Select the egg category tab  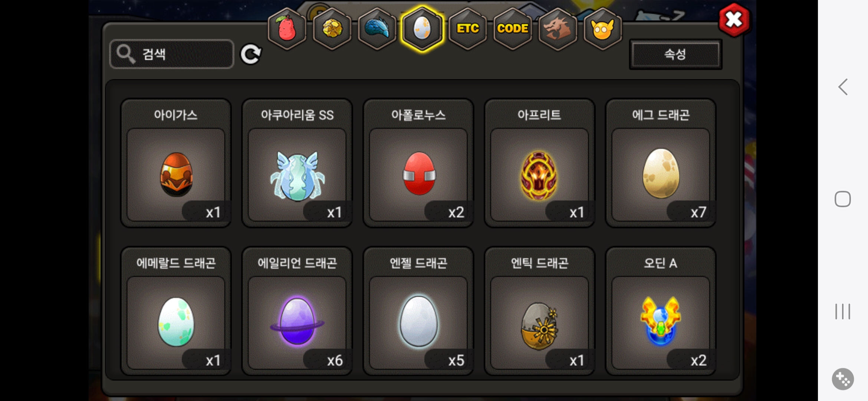[x=422, y=29]
